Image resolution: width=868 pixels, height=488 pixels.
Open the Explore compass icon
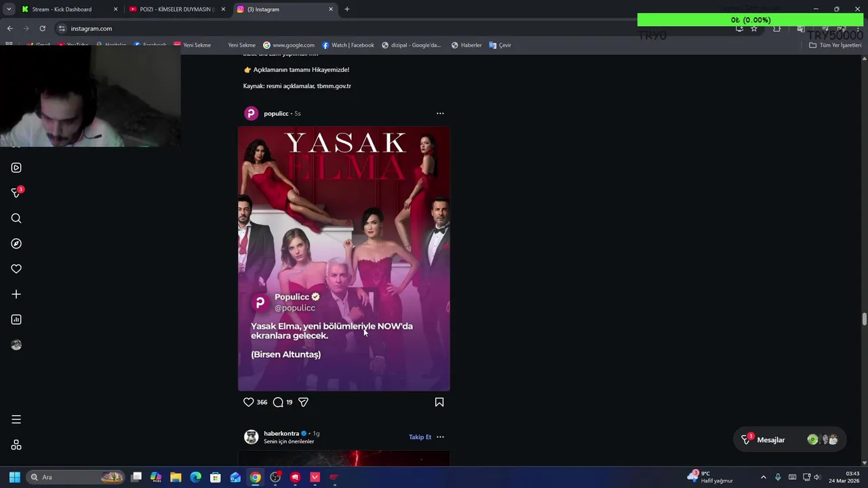pyautogui.click(x=16, y=243)
